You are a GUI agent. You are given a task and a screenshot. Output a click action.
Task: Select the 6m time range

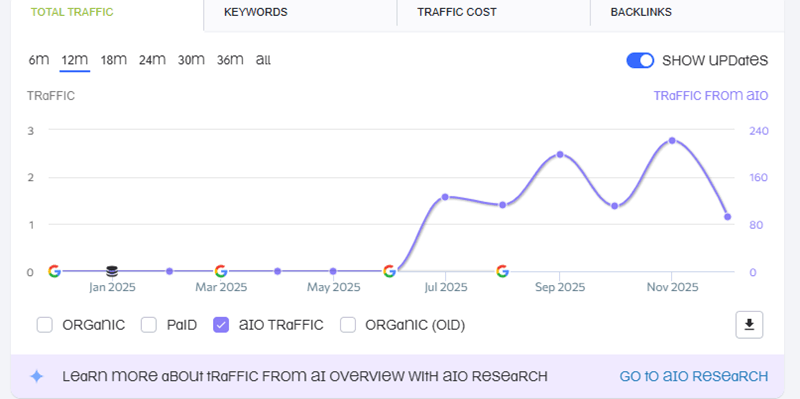pyautogui.click(x=39, y=60)
